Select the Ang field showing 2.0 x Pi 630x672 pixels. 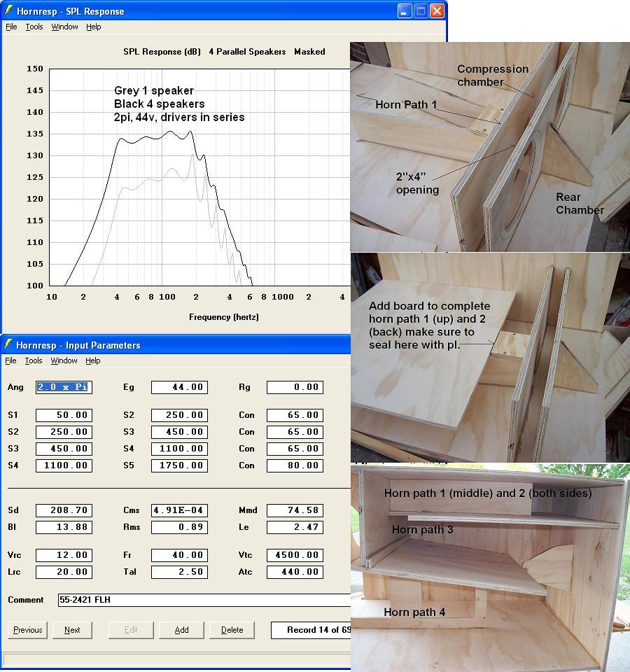click(x=64, y=387)
